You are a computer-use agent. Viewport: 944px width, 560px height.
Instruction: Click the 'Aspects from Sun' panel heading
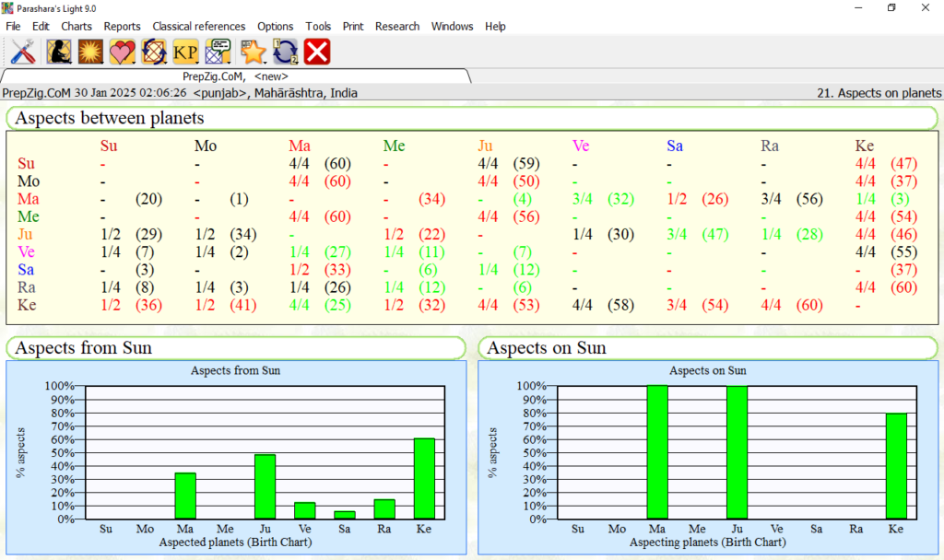point(83,347)
